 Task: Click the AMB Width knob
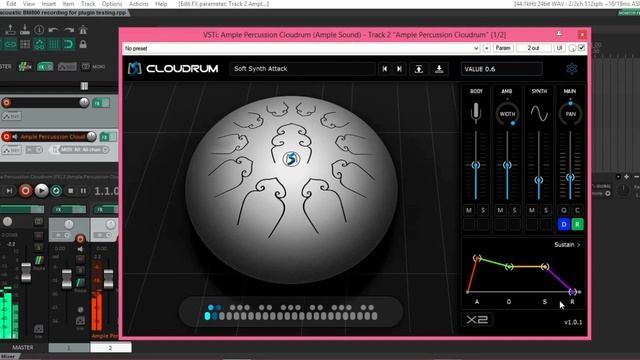click(507, 113)
